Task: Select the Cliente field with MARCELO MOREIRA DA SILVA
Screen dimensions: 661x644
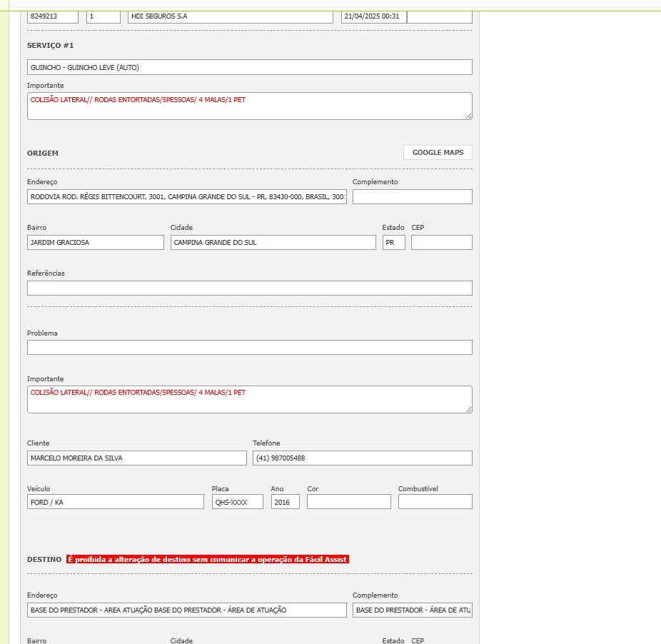Action: 136,458
